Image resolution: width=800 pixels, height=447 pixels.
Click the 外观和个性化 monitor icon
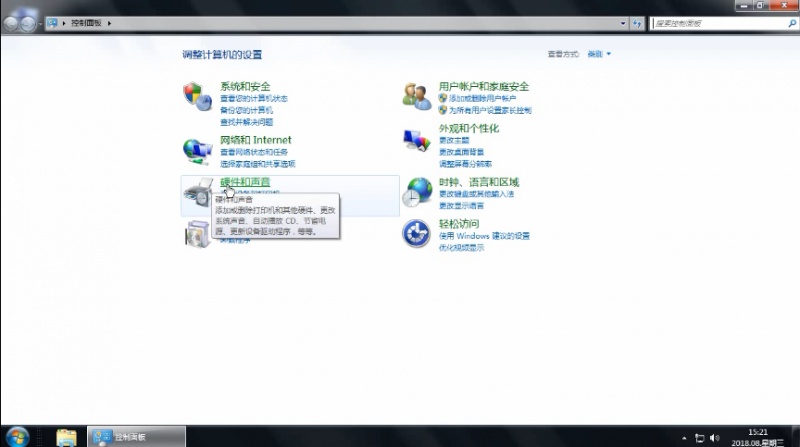(x=416, y=140)
